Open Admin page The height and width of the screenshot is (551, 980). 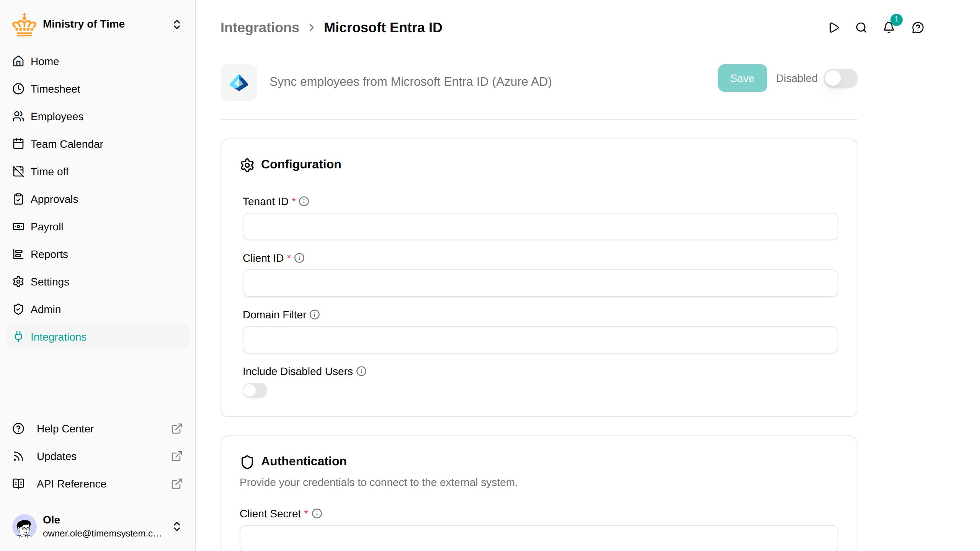coord(98,309)
